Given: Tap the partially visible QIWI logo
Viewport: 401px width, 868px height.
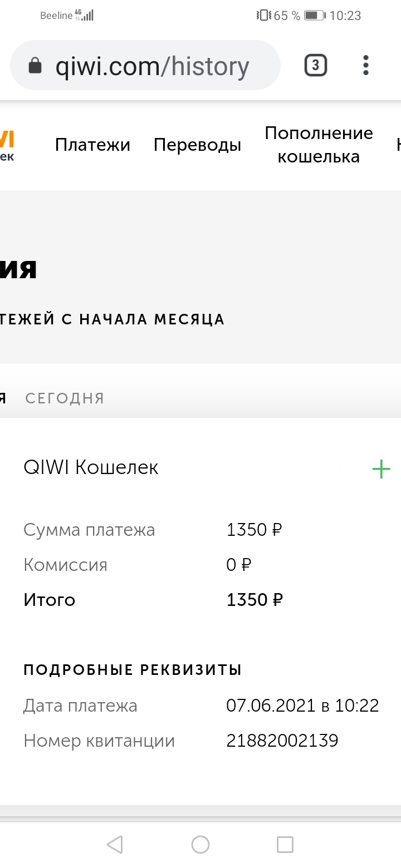Looking at the screenshot, I should (x=7, y=145).
